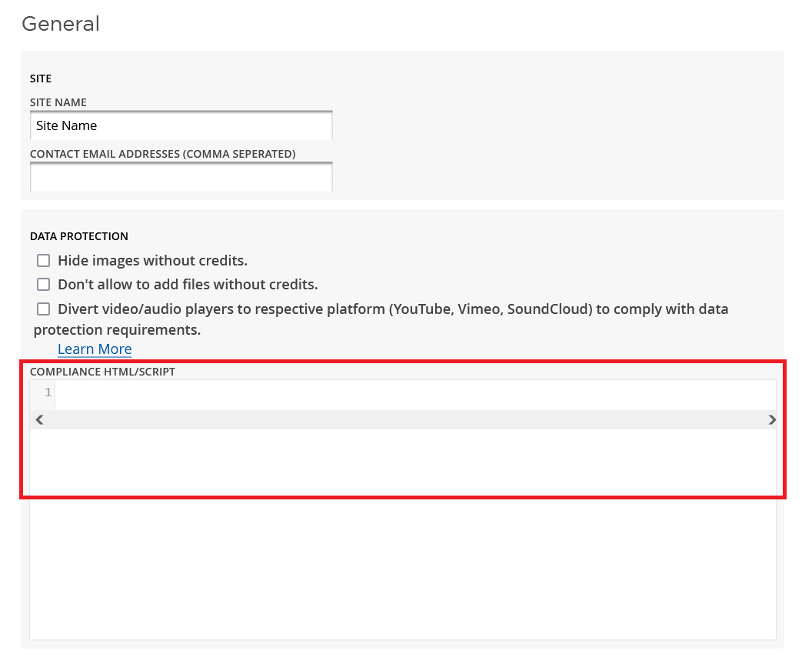Click the left scroll arrow in the compliance editor

coord(39,420)
